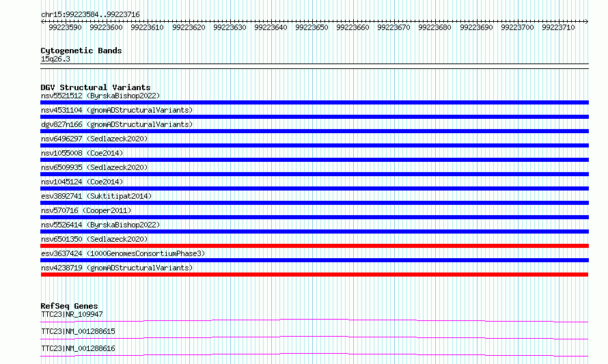Click ruler position 99223640
This screenshot has width=608, height=364.
tap(271, 27)
